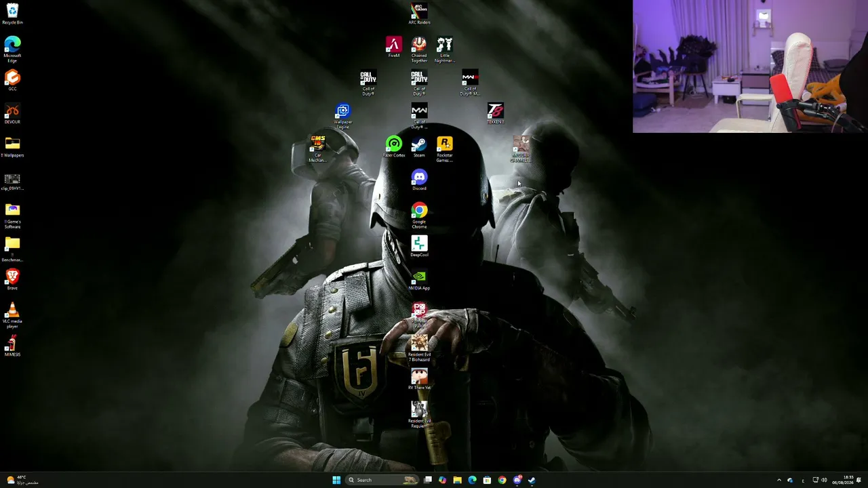Viewport: 868px width, 488px height.
Task: Select the Chained Together shortcut
Action: pos(419,49)
